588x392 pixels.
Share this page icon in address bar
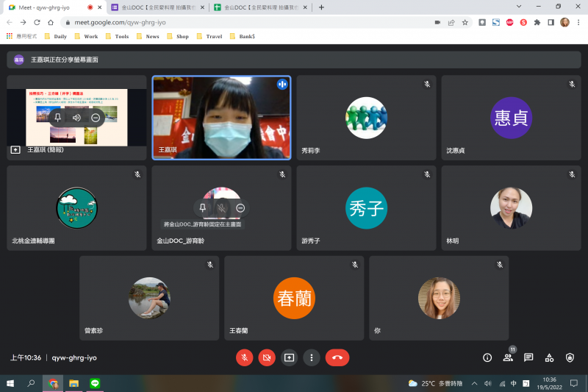click(x=451, y=23)
